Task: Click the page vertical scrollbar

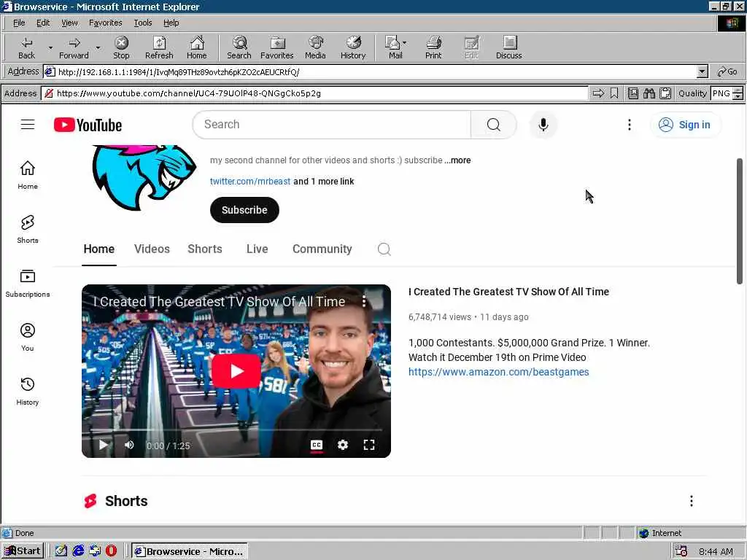Action: [x=740, y=221]
